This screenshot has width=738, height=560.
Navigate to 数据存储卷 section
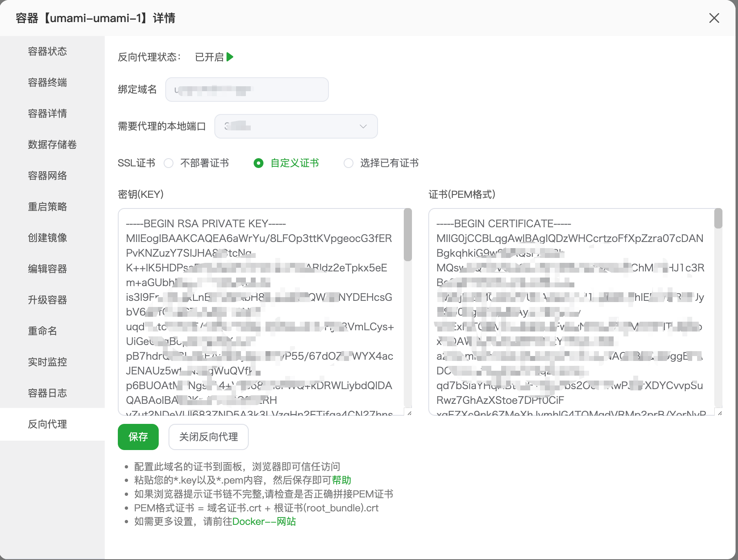[52, 145]
